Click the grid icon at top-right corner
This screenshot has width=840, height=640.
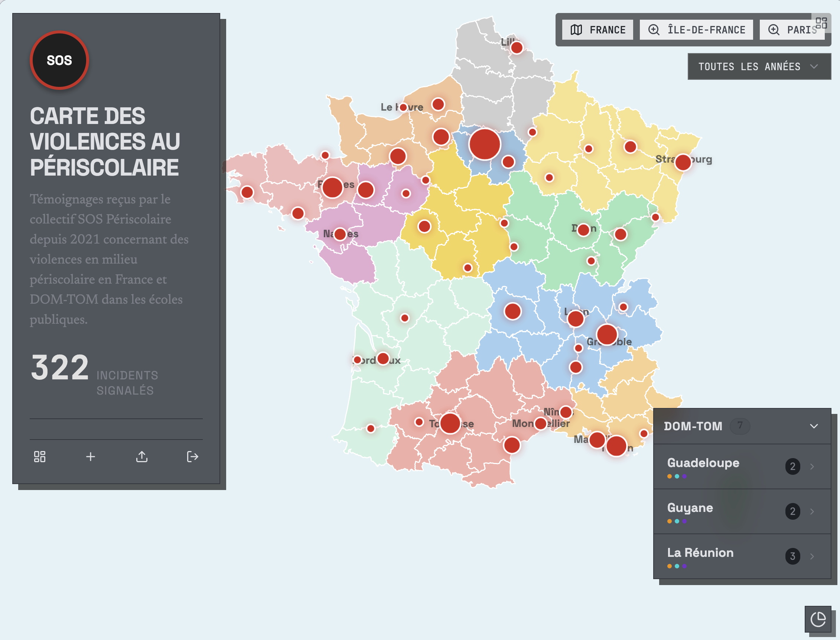(821, 23)
